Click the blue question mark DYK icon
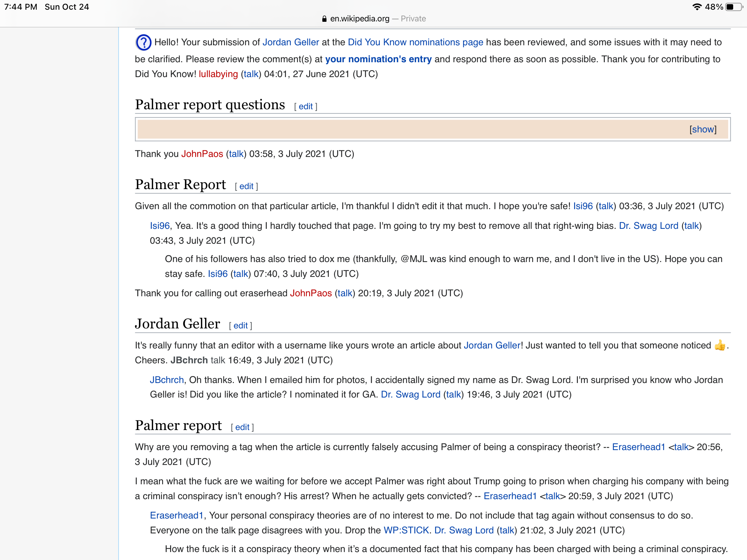 [x=143, y=43]
